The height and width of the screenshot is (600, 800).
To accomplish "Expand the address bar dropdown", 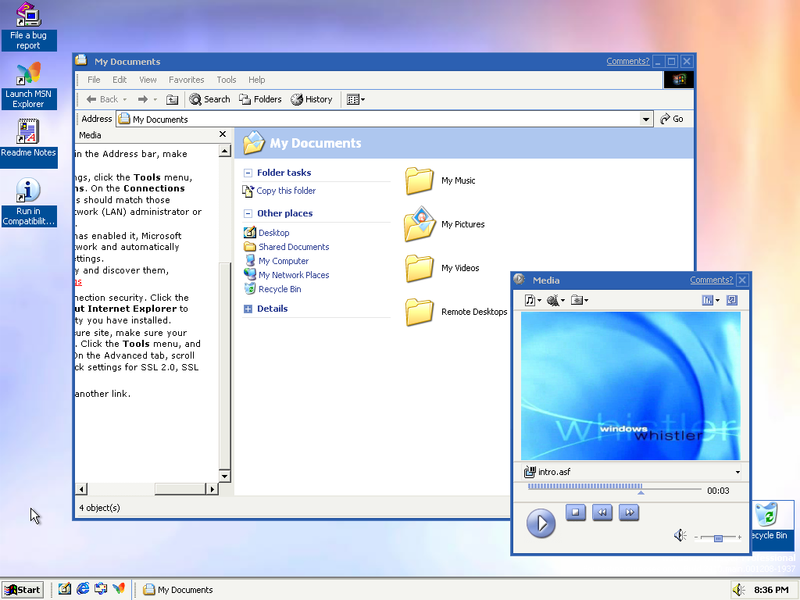I will click(647, 118).
